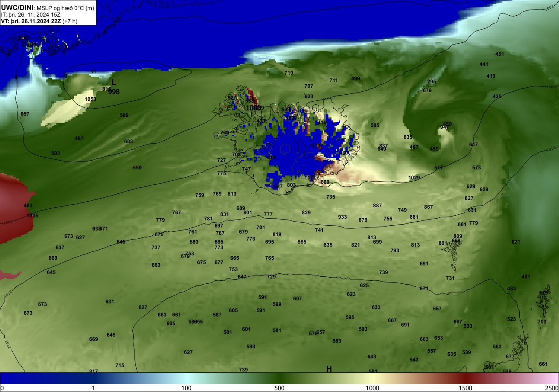Click the 933 height value

[x=342, y=217]
